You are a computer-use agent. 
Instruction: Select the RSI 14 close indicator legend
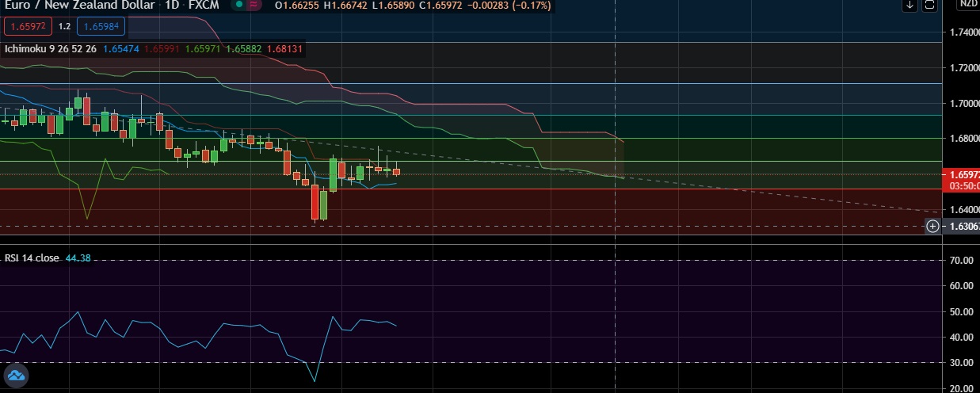tap(32, 258)
